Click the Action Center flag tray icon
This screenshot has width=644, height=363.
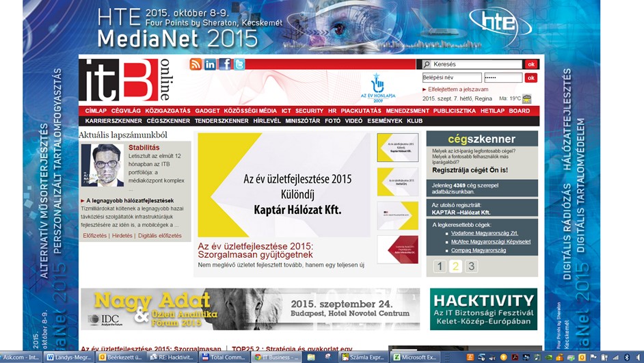tap(593, 357)
